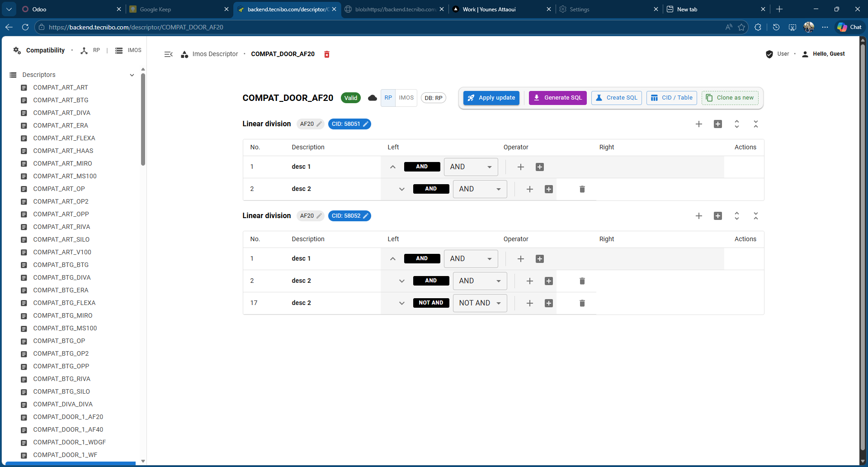Add group boxed plus in row 1 of CID 58052
The image size is (868, 467).
(540, 259)
